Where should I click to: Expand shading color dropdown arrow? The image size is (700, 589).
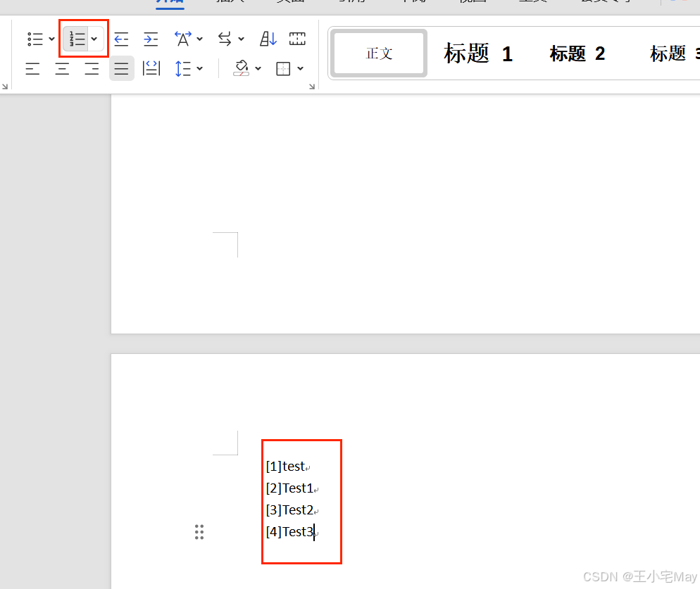pyautogui.click(x=258, y=69)
